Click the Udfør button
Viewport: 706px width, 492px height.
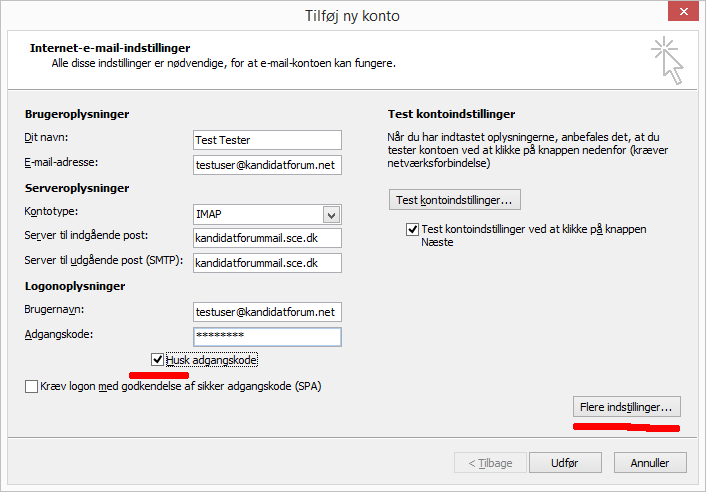tap(564, 463)
